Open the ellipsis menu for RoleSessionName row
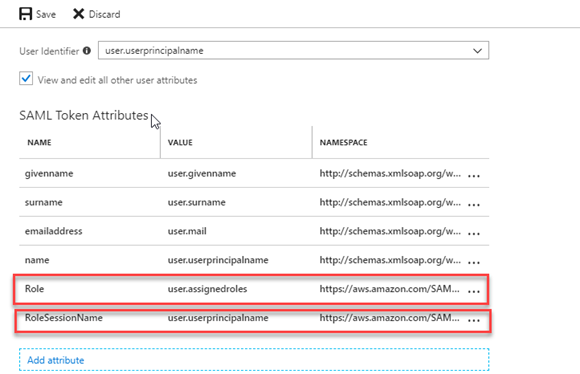This screenshot has height=374, width=580. click(474, 320)
